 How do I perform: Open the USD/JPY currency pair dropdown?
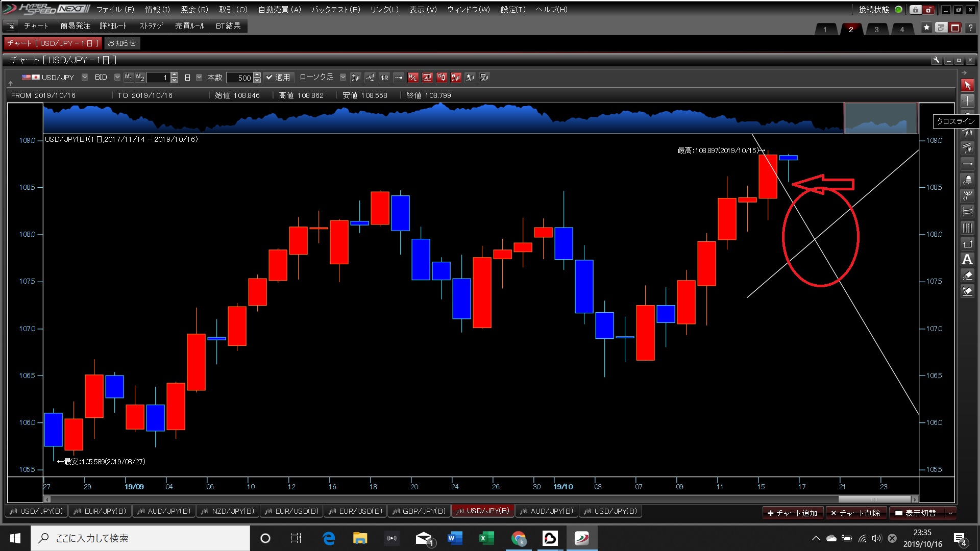85,78
